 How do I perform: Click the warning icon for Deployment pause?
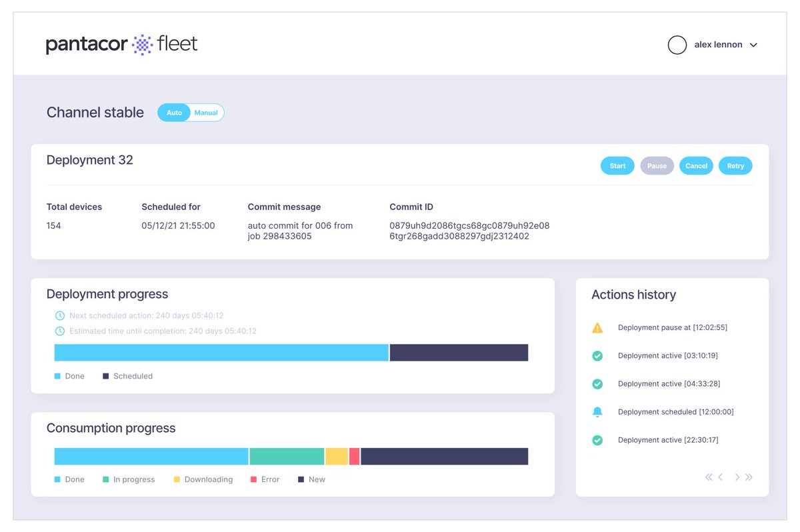click(x=597, y=328)
